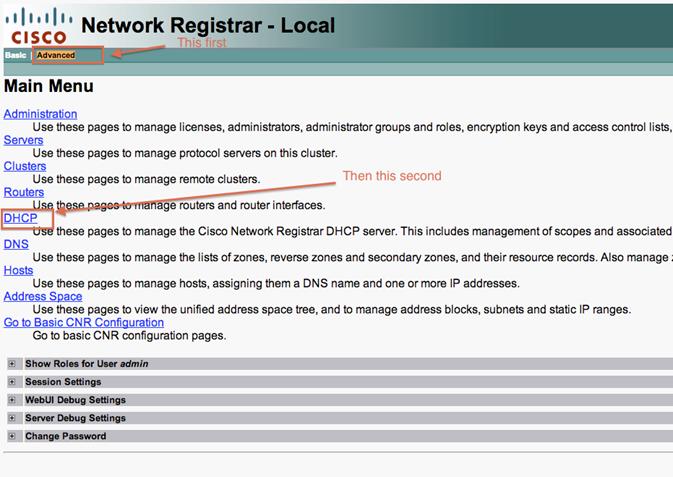
Task: Switch to the Basic mode tab
Action: pos(15,55)
